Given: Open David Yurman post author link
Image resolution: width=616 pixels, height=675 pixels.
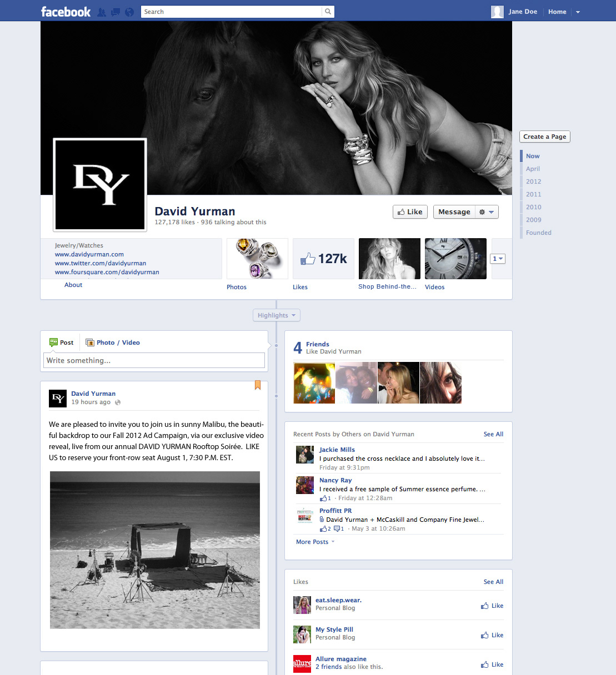Looking at the screenshot, I should (x=93, y=394).
